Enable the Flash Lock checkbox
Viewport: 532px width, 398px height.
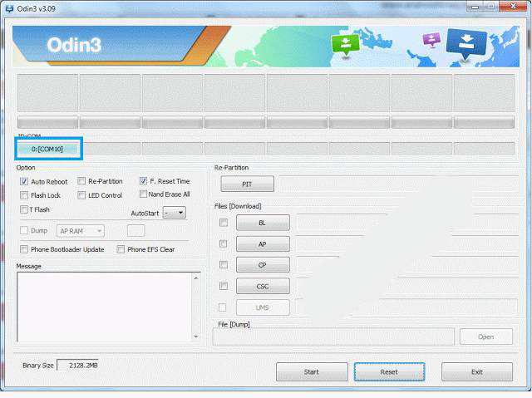24,195
